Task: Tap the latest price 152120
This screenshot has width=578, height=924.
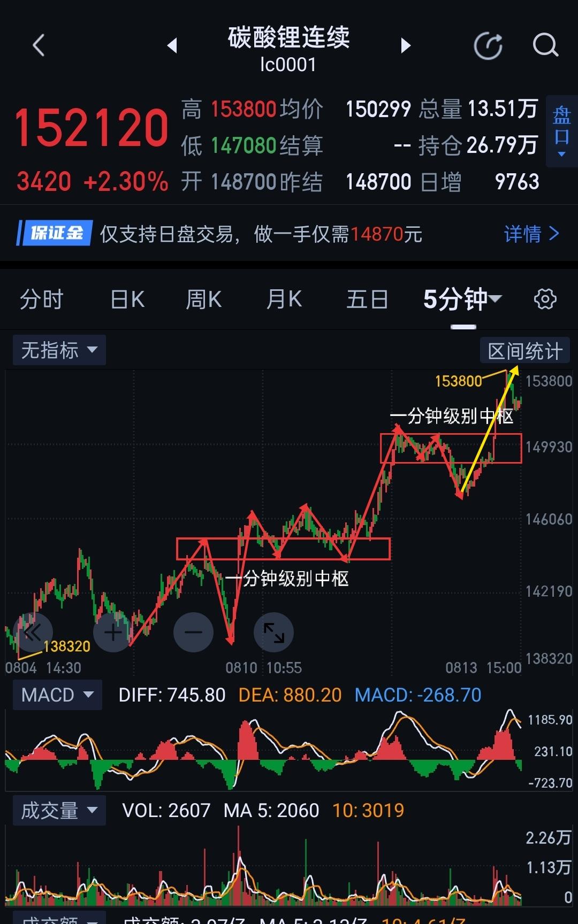Action: tap(92, 127)
